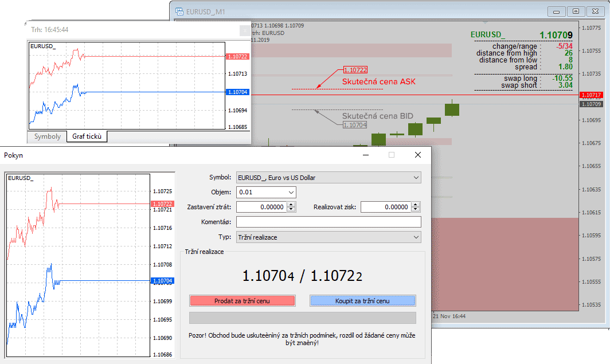Select the Graf ticků tab
Screen dimensions: 610x364
point(87,136)
